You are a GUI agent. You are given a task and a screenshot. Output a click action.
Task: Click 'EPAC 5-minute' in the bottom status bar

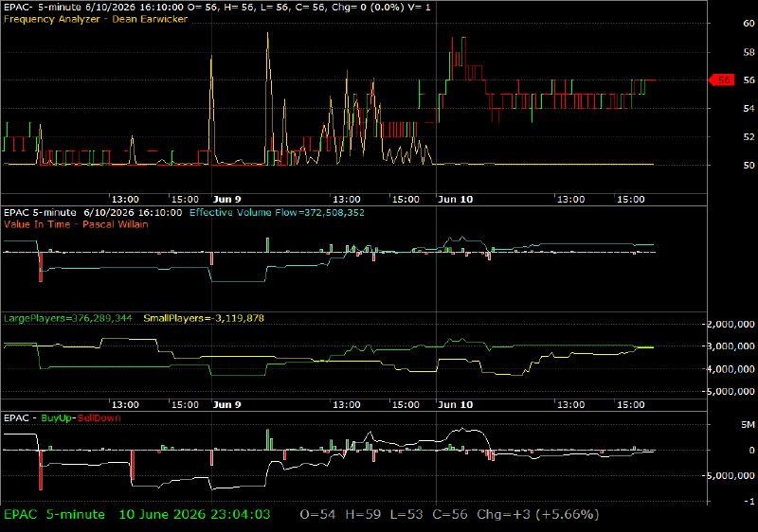coord(54,515)
